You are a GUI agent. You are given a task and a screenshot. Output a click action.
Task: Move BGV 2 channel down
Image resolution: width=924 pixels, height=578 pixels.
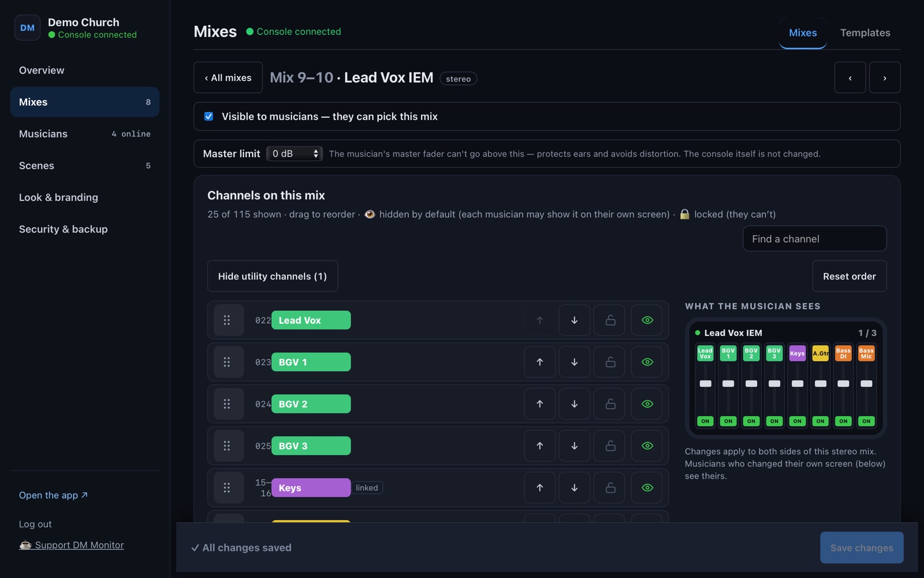pos(574,404)
